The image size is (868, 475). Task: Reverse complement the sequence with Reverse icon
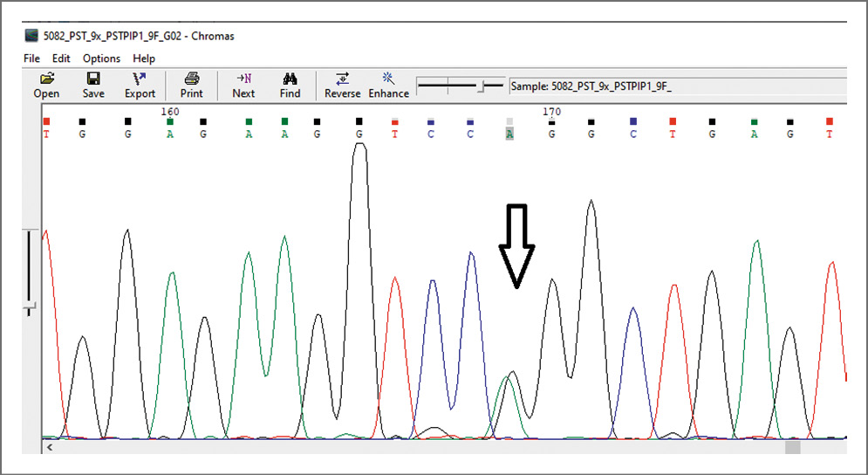342,85
